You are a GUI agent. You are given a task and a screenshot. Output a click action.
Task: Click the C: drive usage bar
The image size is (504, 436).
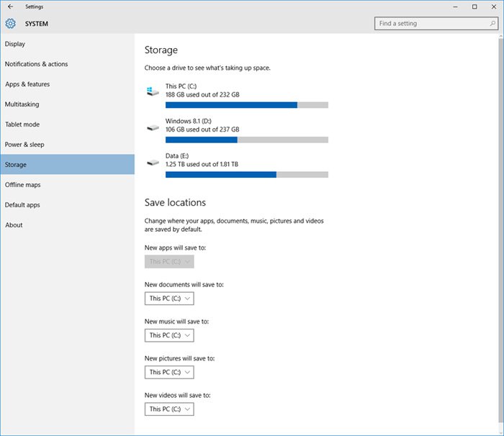247,105
